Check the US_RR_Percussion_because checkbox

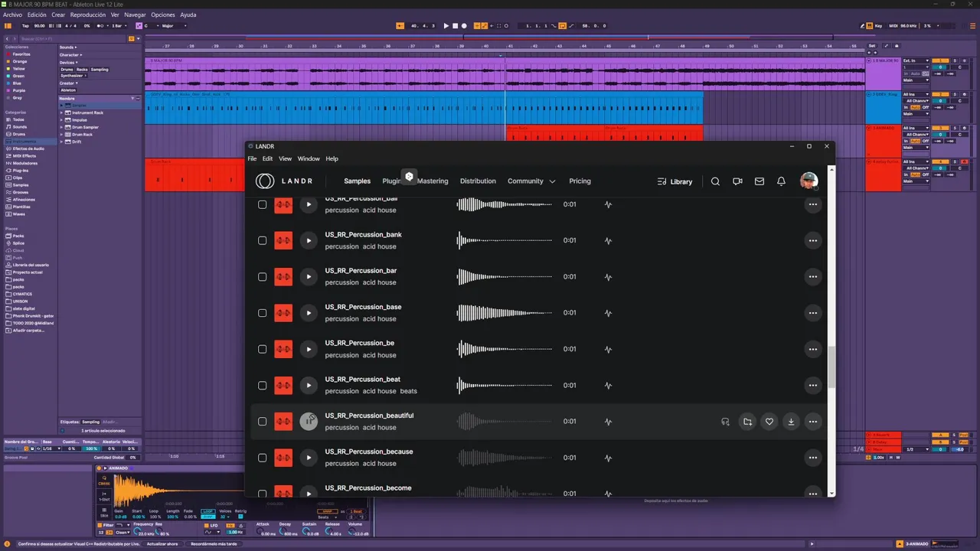click(262, 458)
